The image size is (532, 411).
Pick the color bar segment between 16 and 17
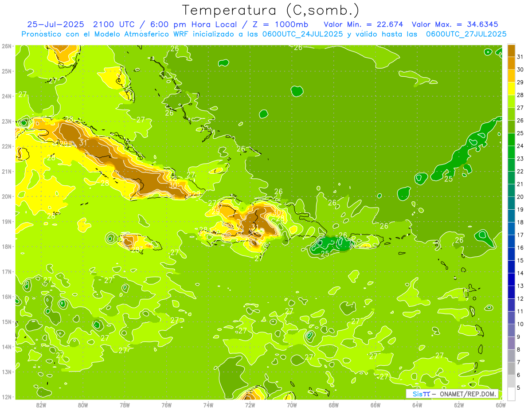click(x=511, y=241)
